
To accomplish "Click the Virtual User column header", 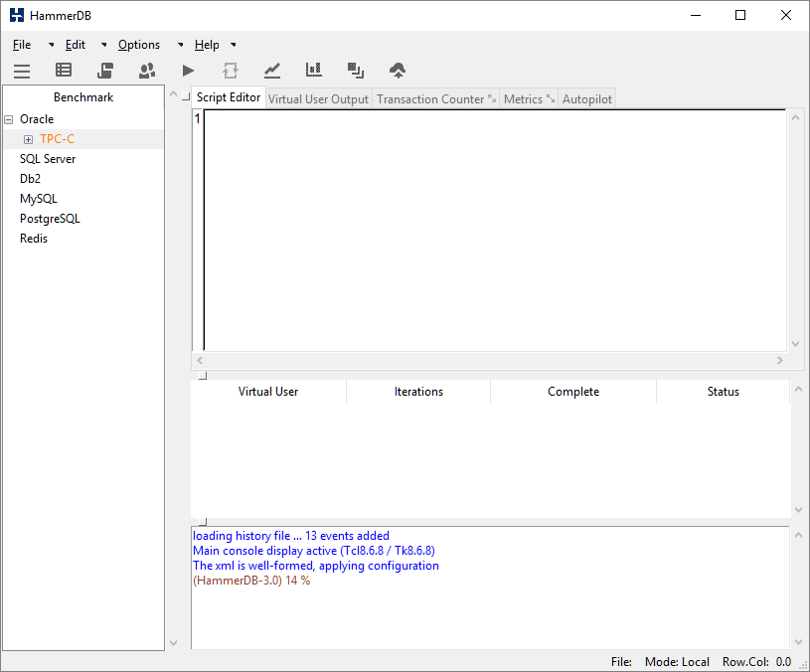I will 268,392.
